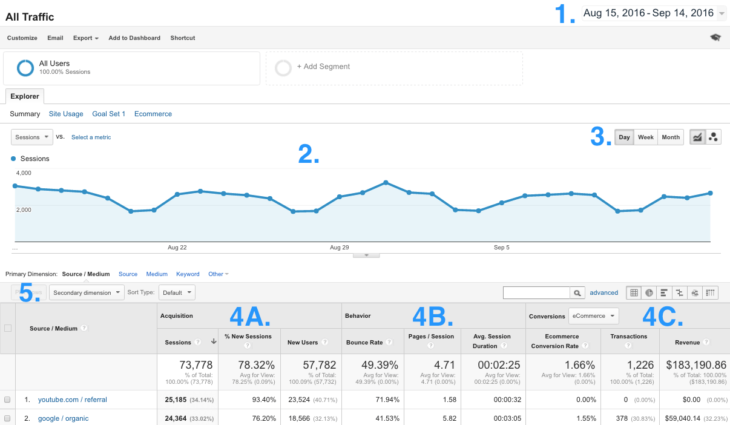Choose Source as primary dimension
Viewport: 730px width, 425px height.
click(x=128, y=274)
